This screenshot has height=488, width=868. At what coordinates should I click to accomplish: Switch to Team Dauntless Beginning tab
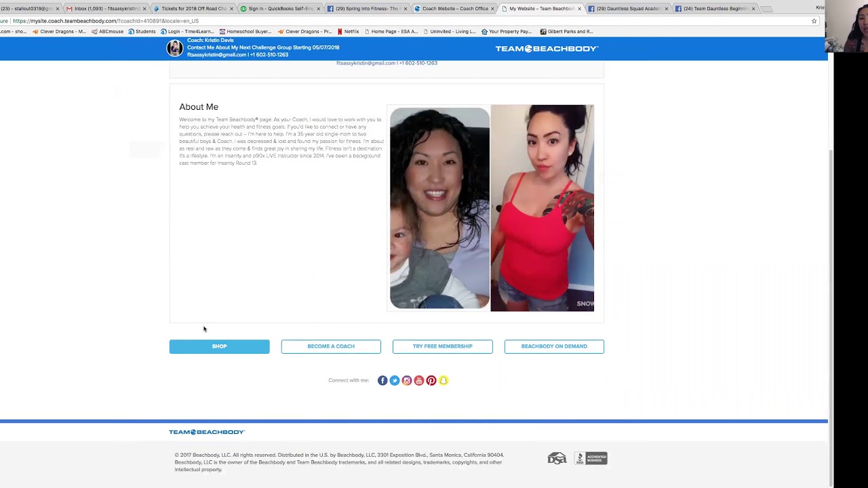(714, 9)
